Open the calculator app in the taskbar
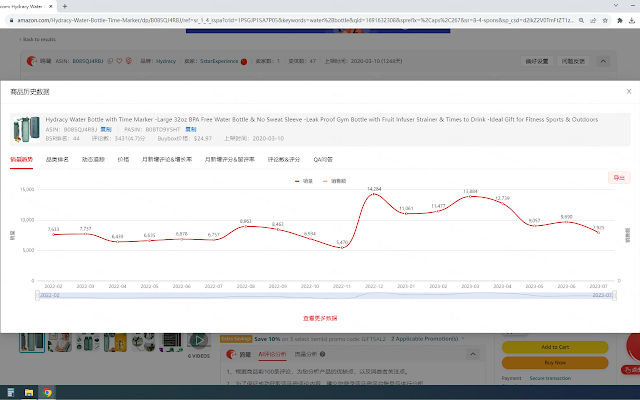Viewport: 640px width, 400px height. click(11, 393)
